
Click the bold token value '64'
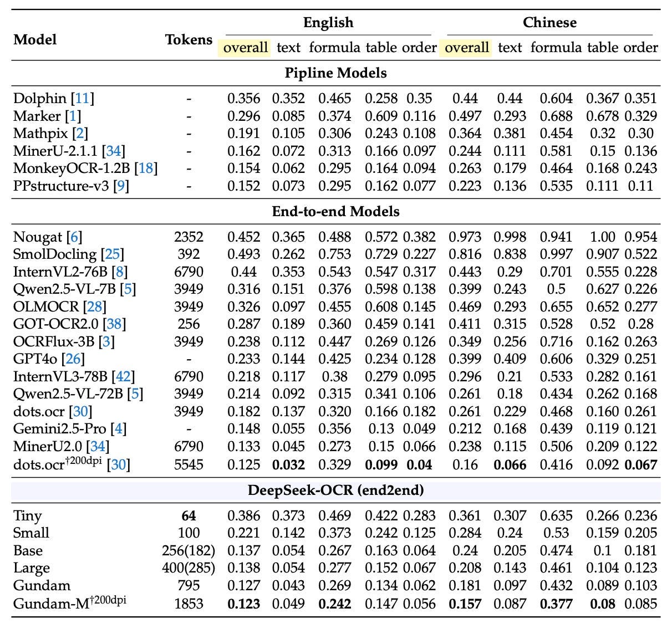pos(189,516)
